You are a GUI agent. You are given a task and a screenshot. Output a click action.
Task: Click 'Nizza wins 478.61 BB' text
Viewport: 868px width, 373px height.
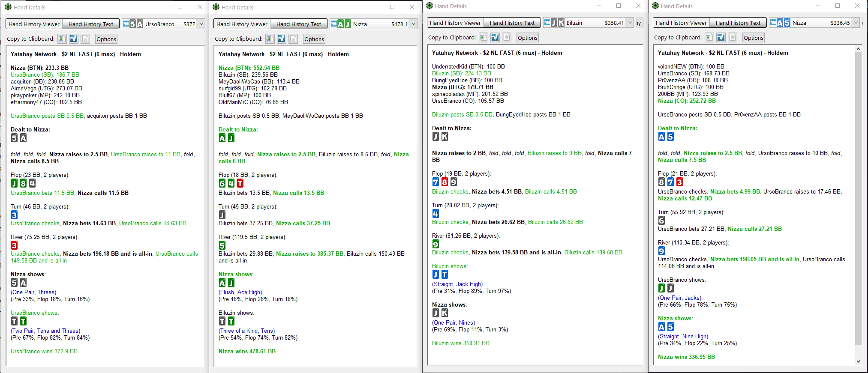click(x=247, y=351)
